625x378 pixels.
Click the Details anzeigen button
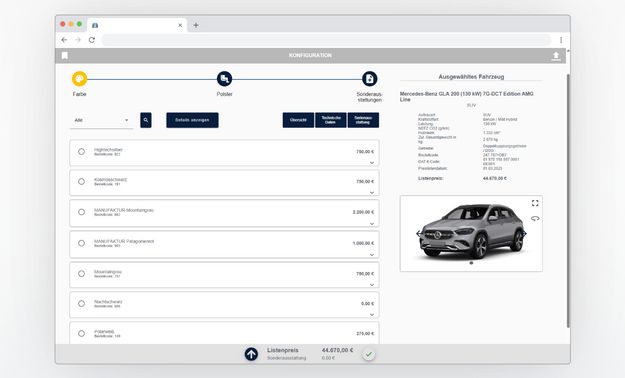(x=192, y=120)
